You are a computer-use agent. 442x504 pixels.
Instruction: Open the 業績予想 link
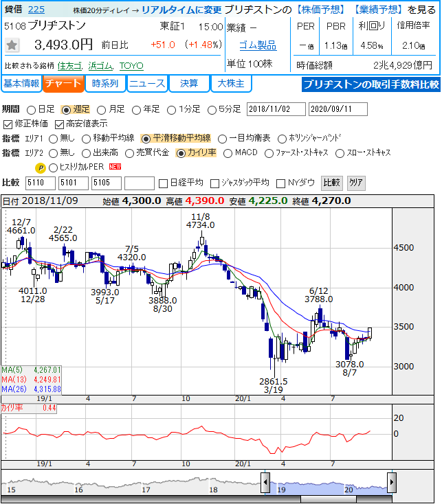[x=378, y=10]
